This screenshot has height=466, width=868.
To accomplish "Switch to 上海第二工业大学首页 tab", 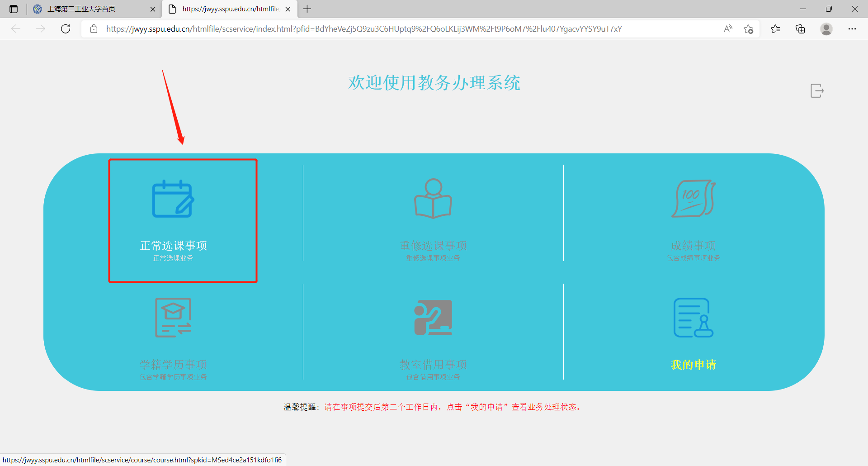I will (81, 9).
